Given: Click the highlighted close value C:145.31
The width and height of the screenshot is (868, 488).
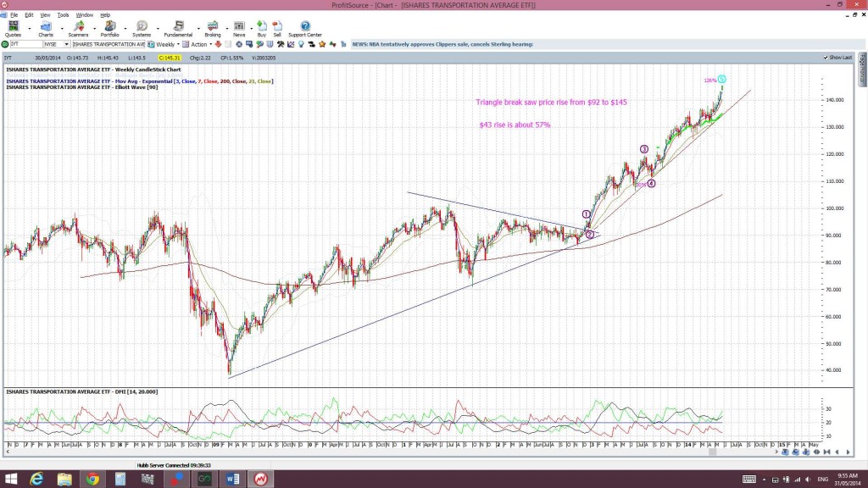Looking at the screenshot, I should click(x=170, y=58).
